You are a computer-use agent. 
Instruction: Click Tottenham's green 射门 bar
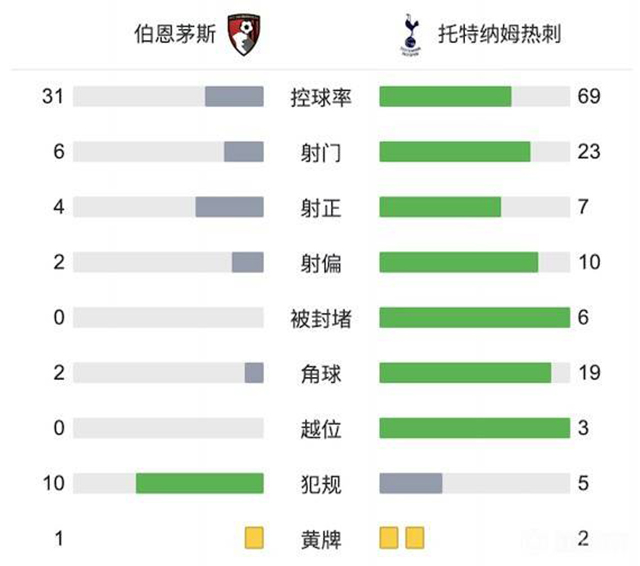[455, 152]
